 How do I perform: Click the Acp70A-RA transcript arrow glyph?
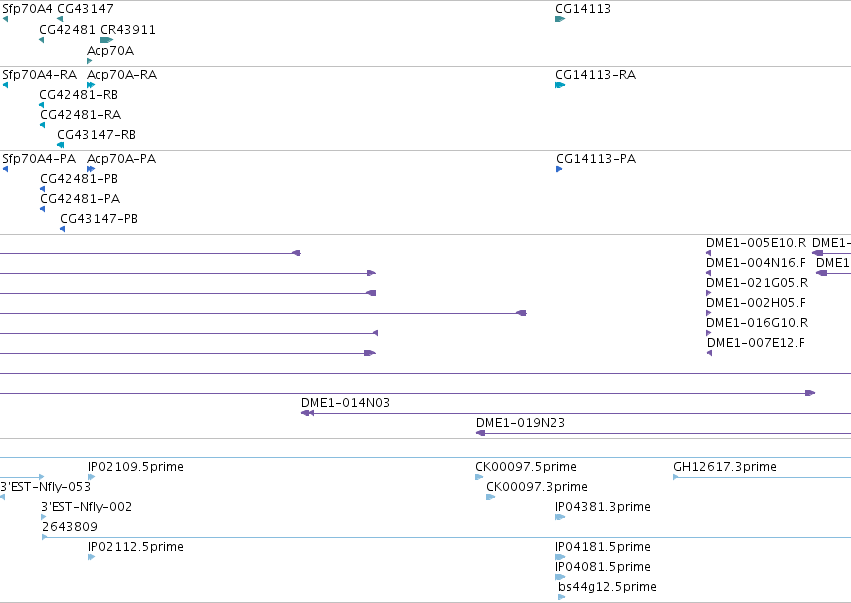[91, 85]
